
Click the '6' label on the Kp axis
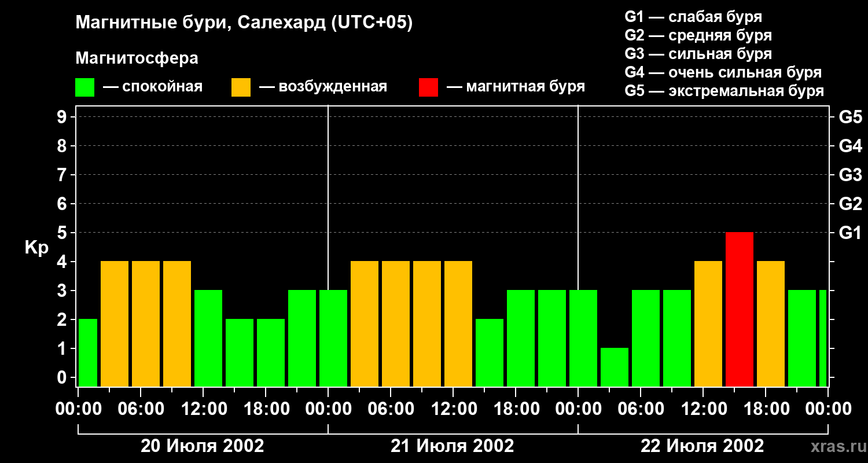63,204
